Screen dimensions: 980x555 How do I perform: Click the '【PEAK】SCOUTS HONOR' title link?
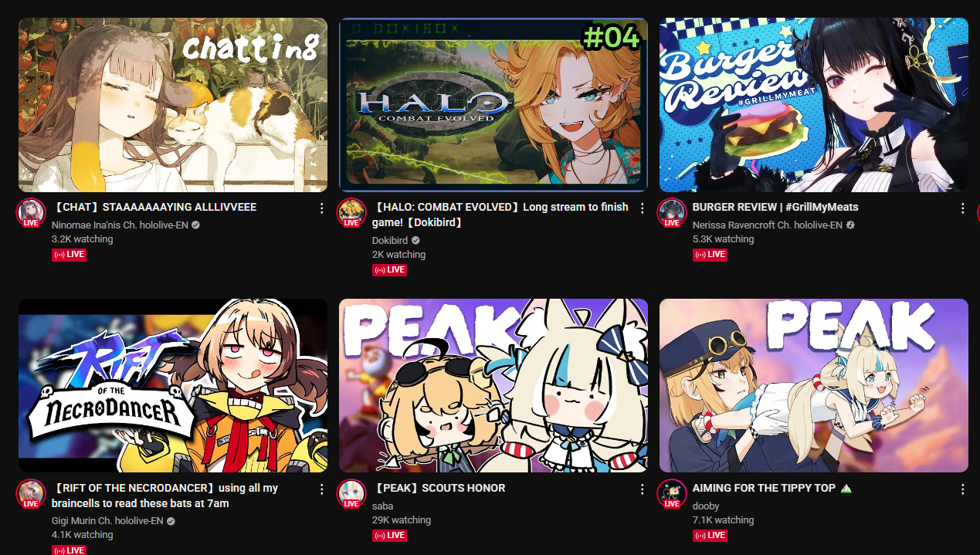point(439,489)
